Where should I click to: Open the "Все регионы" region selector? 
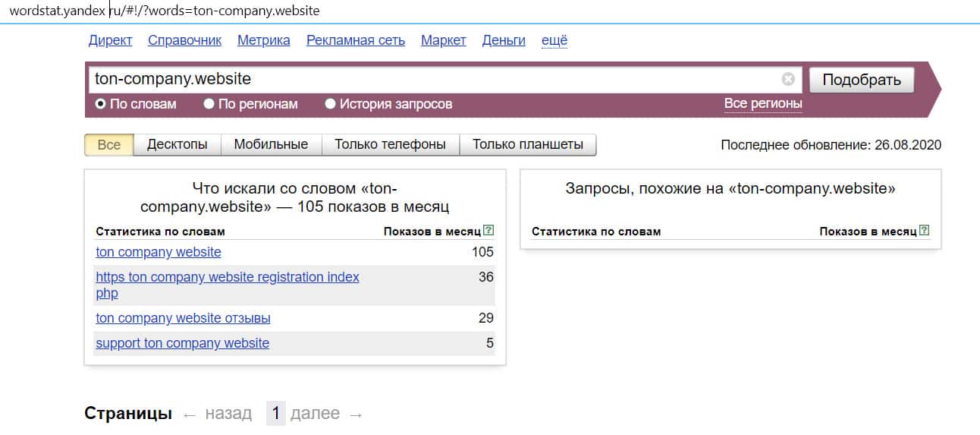click(762, 103)
